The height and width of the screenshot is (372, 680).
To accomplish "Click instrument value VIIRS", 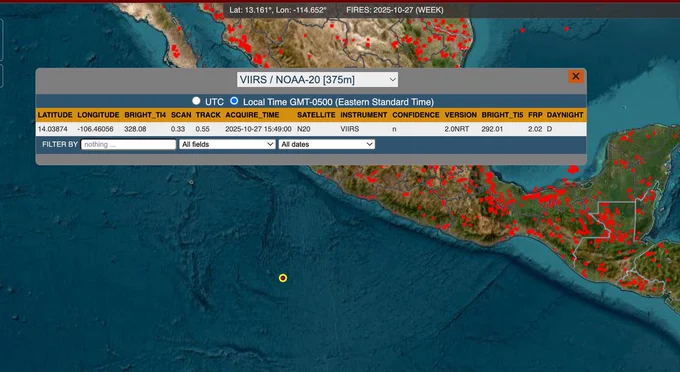I will pyautogui.click(x=350, y=129).
